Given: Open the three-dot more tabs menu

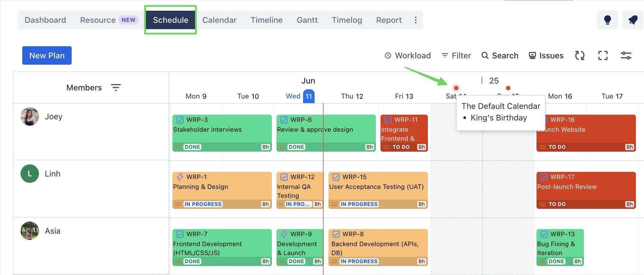Looking at the screenshot, I should tap(415, 20).
